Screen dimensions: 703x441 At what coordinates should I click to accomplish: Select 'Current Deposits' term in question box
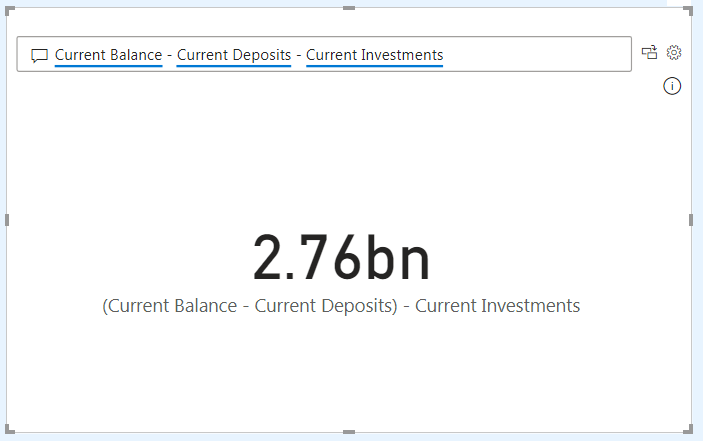pos(234,55)
